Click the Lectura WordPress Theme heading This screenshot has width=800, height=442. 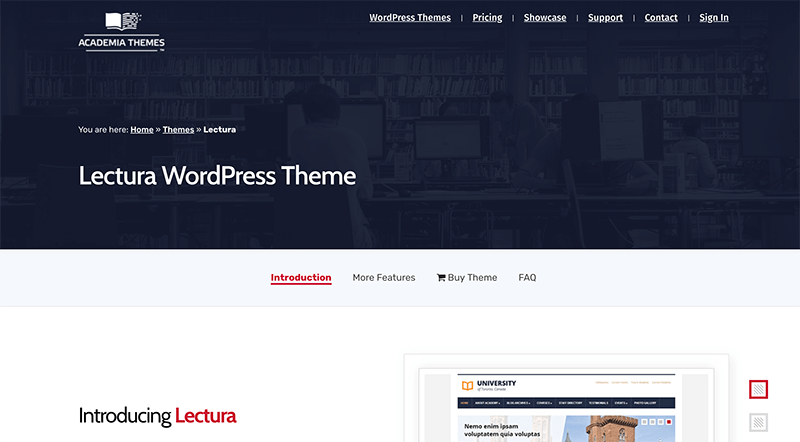pyautogui.click(x=217, y=176)
